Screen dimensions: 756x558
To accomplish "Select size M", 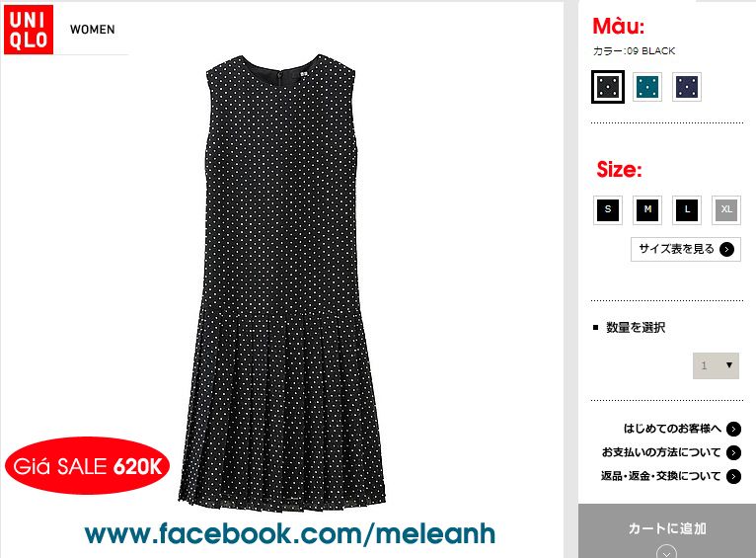I will pyautogui.click(x=647, y=209).
